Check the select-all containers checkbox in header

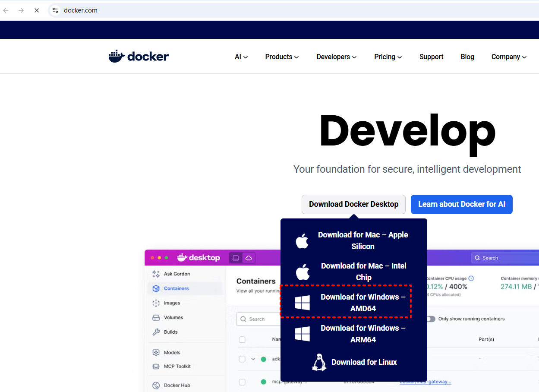pos(242,340)
